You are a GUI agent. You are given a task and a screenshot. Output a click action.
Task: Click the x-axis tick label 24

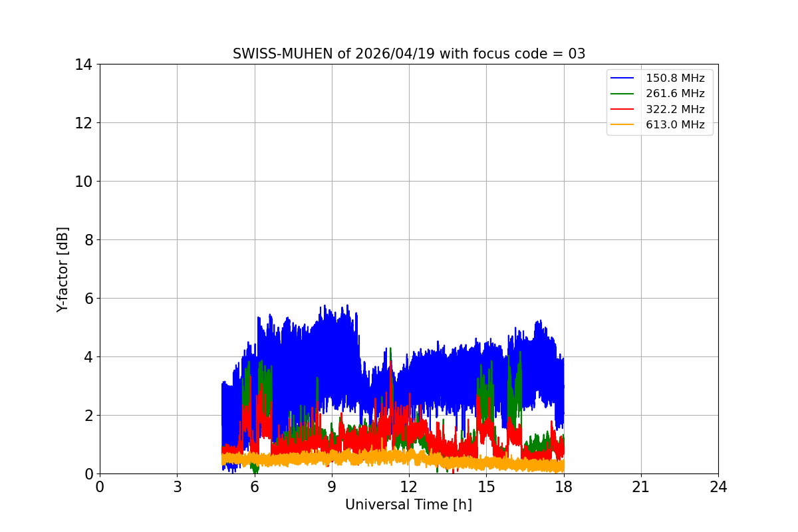click(718, 487)
